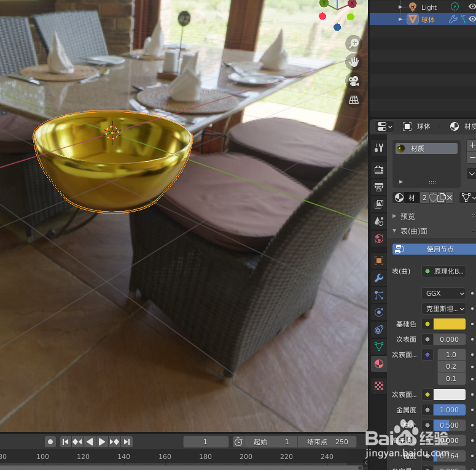Jump to next keyframe

pyautogui.click(x=114, y=442)
